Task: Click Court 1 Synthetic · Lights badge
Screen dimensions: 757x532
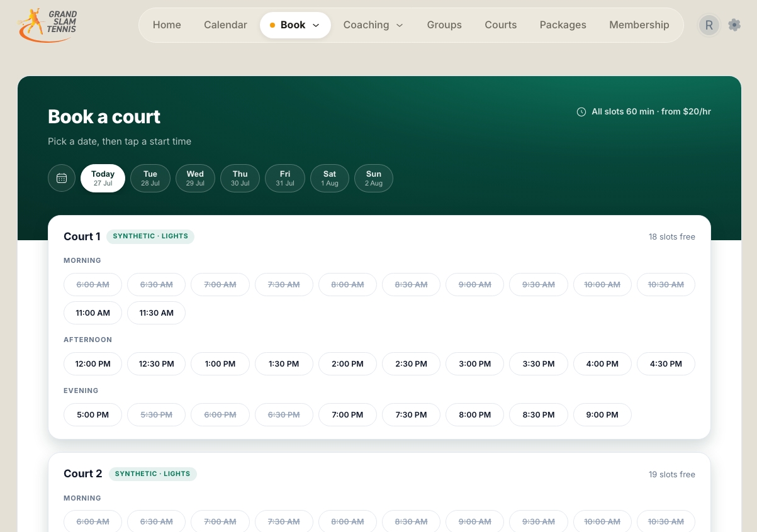Action: (150, 236)
